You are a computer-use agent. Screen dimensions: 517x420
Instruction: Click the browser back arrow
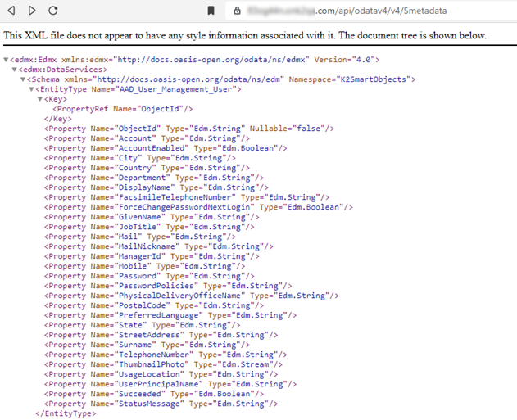(11, 11)
